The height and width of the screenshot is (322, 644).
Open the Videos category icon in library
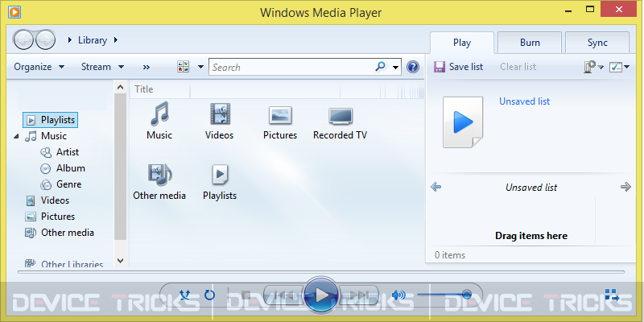coord(220,114)
